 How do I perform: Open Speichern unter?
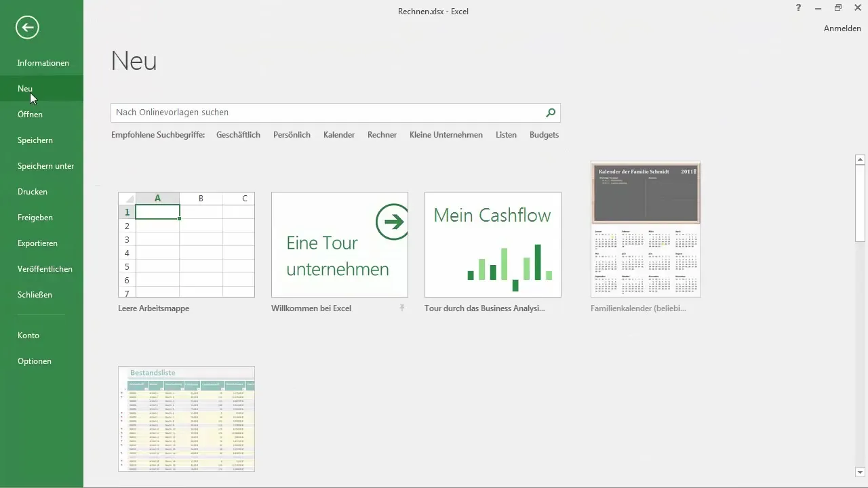pyautogui.click(x=41, y=166)
